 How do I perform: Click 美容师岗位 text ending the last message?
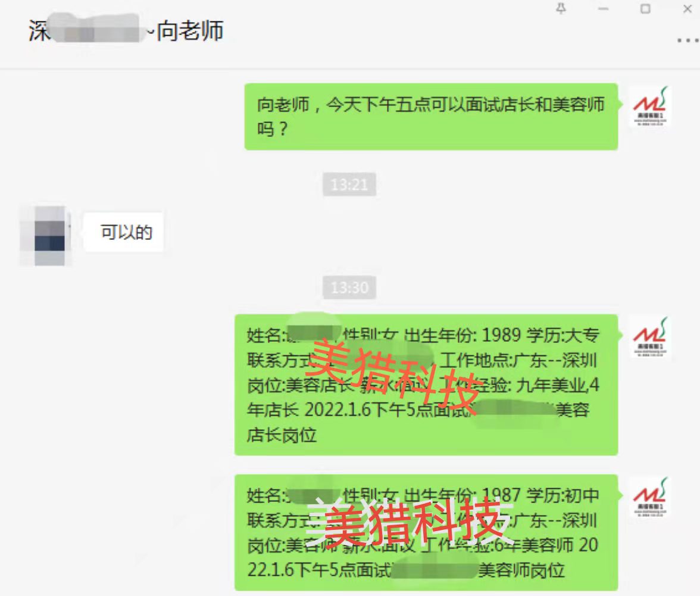(x=521, y=570)
